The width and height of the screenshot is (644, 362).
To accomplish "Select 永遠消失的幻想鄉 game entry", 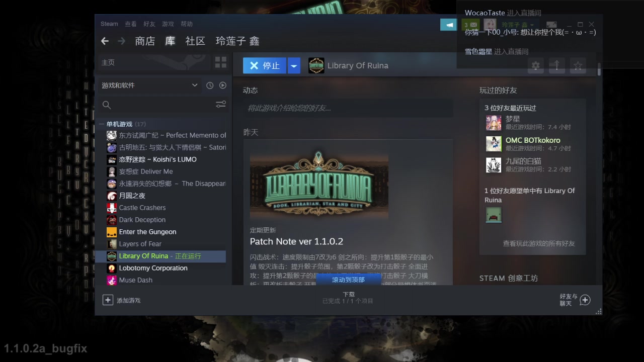I will (x=166, y=184).
